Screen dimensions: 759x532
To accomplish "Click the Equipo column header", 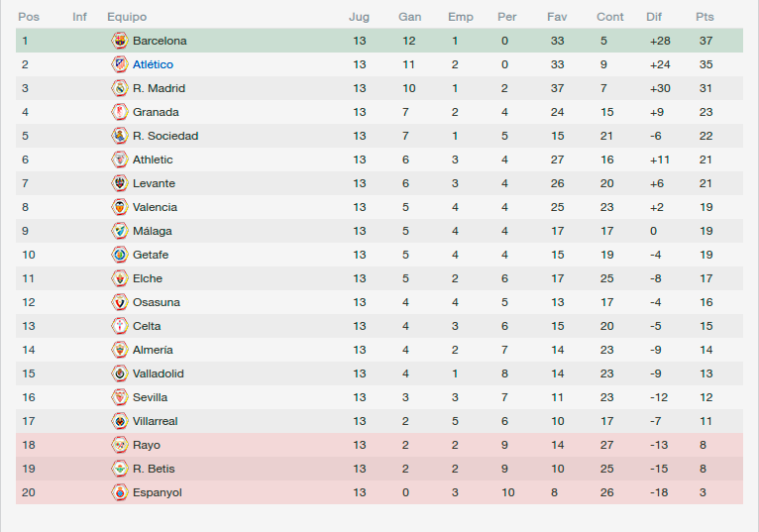I will pyautogui.click(x=127, y=17).
